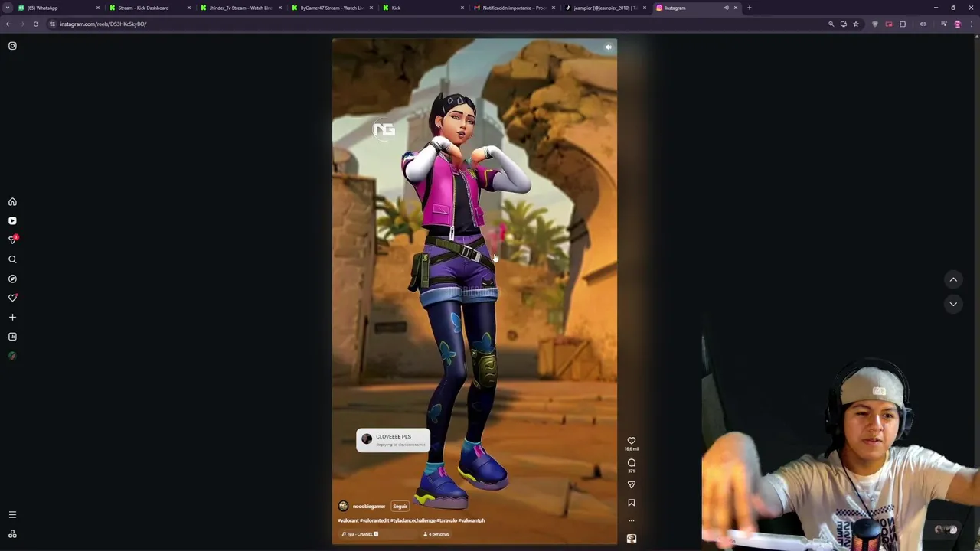This screenshot has width=980, height=551.
Task: Switch to Kick browser tab
Action: coord(421,8)
